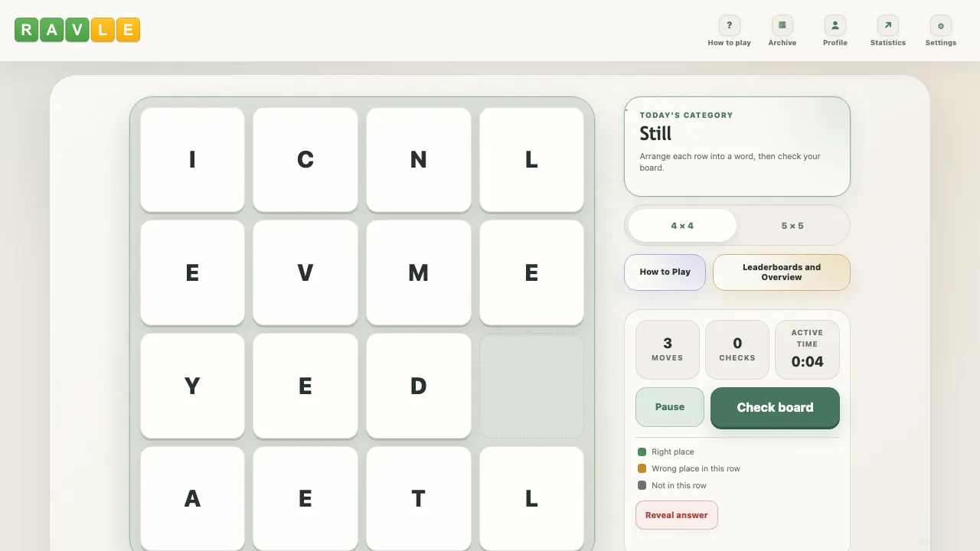Image resolution: width=980 pixels, height=551 pixels.
Task: Switch to the 5 × 5 board size
Action: 792,226
